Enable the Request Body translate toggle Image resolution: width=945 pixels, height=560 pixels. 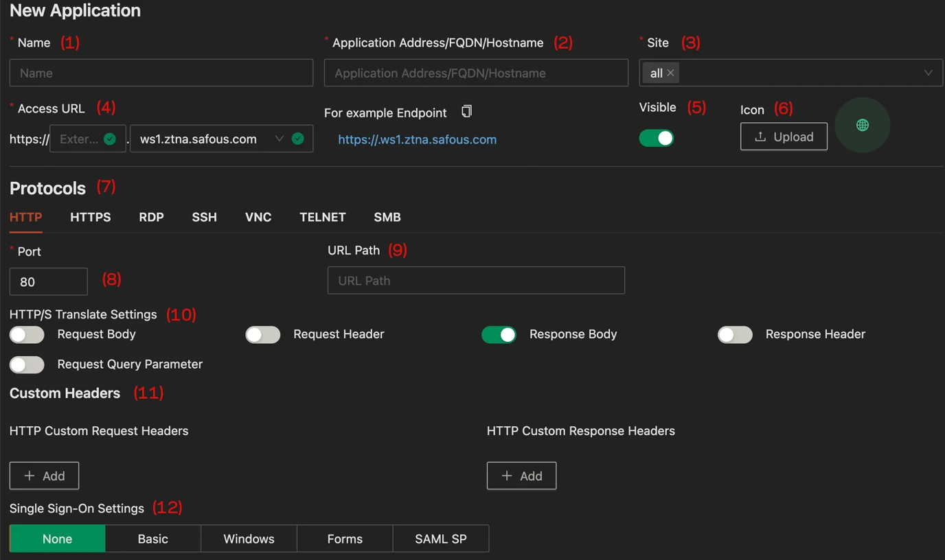[x=26, y=334]
